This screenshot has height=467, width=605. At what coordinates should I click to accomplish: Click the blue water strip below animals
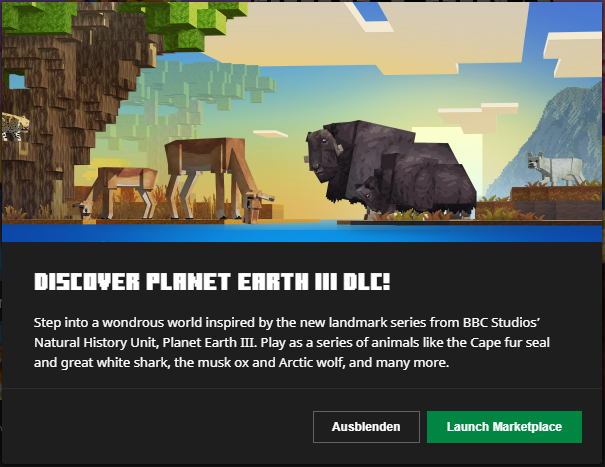pyautogui.click(x=302, y=233)
